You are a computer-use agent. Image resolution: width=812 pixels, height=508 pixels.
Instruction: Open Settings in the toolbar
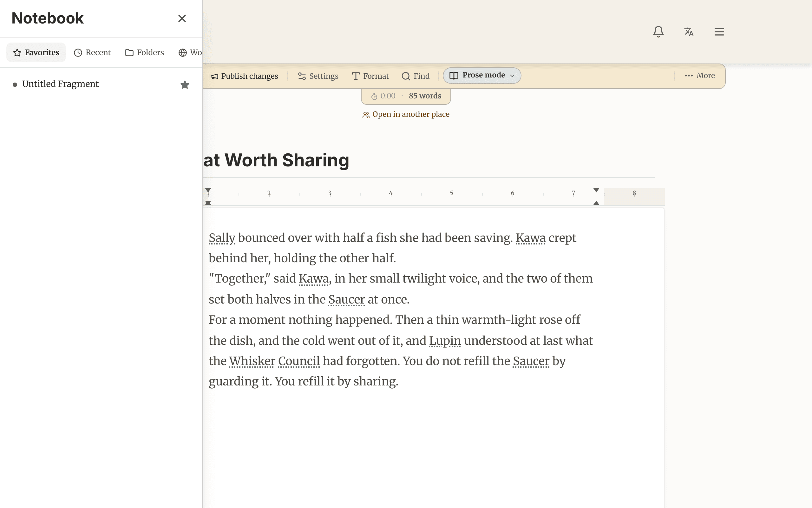(x=318, y=76)
